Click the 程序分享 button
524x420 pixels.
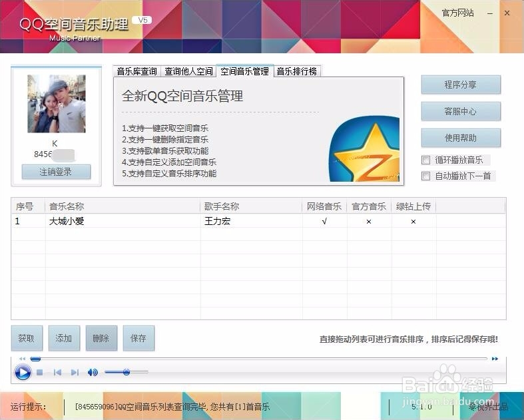tap(461, 85)
